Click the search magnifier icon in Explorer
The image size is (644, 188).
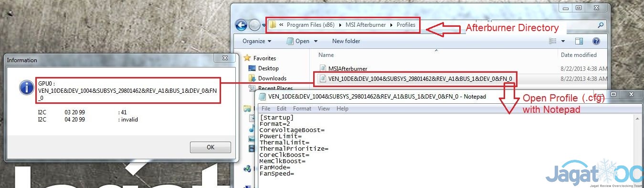pyautogui.click(x=601, y=25)
